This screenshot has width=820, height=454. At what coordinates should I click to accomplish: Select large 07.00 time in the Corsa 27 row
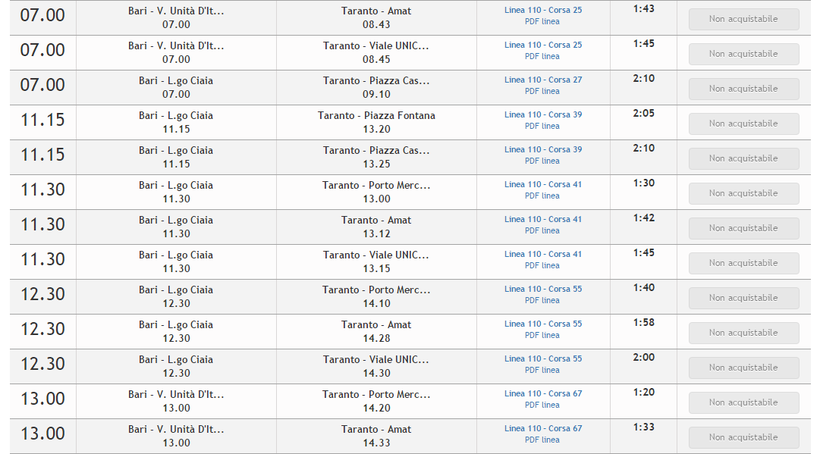coord(42,85)
